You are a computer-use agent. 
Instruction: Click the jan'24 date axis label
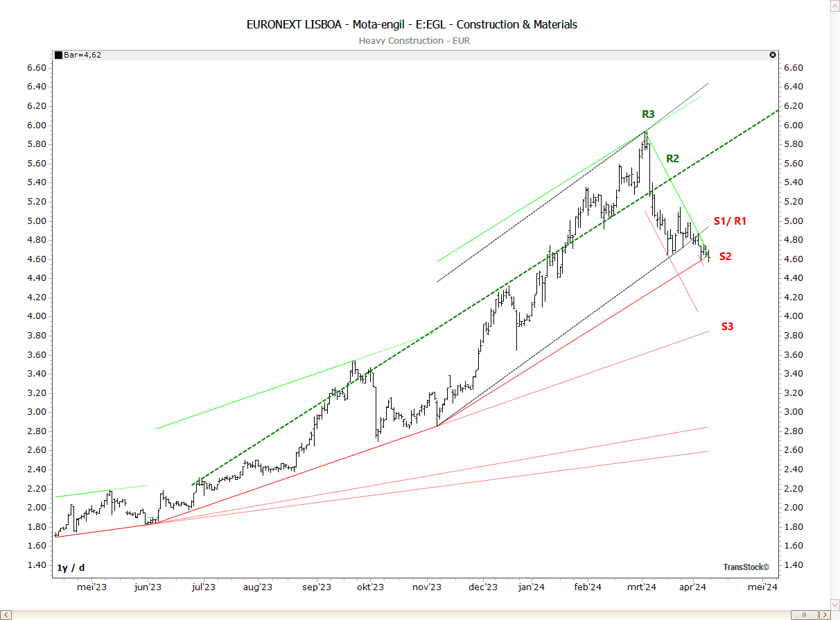[x=531, y=587]
